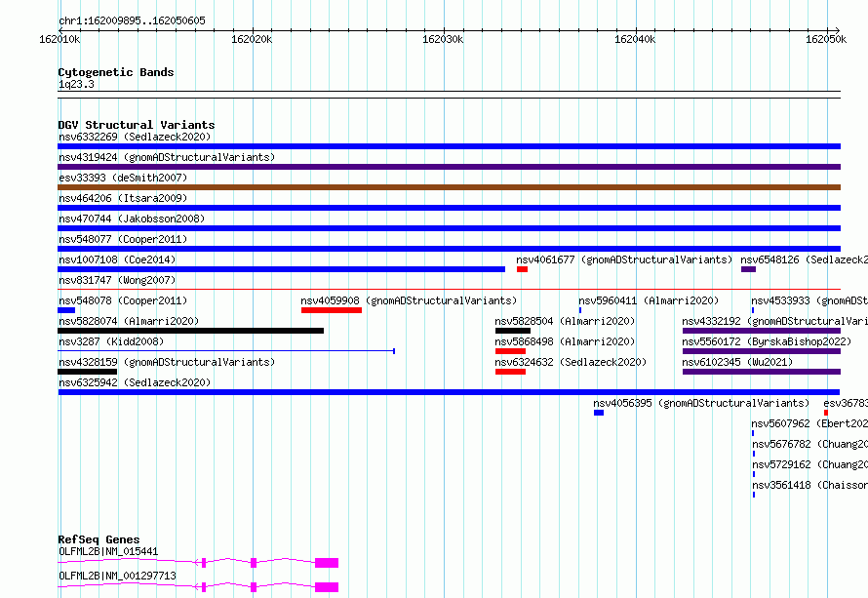Select the last exon of OLFML2B NM_015441
The height and width of the screenshot is (598, 868).
click(327, 563)
